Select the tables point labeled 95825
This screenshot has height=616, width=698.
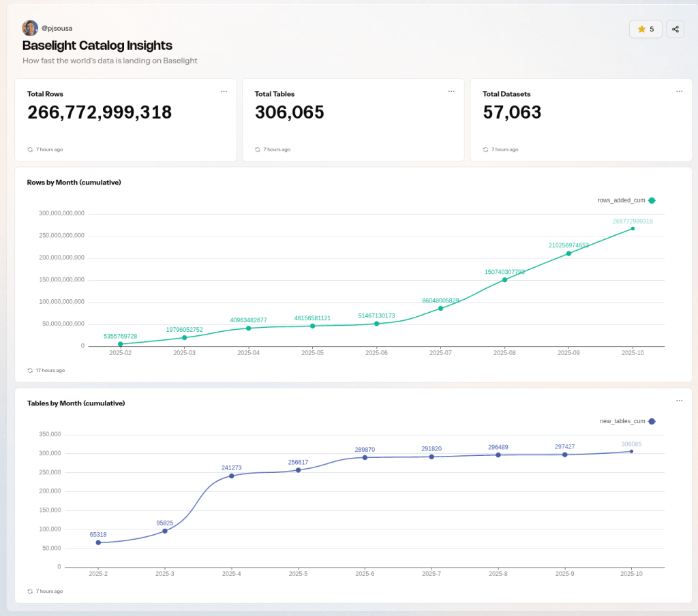165,531
